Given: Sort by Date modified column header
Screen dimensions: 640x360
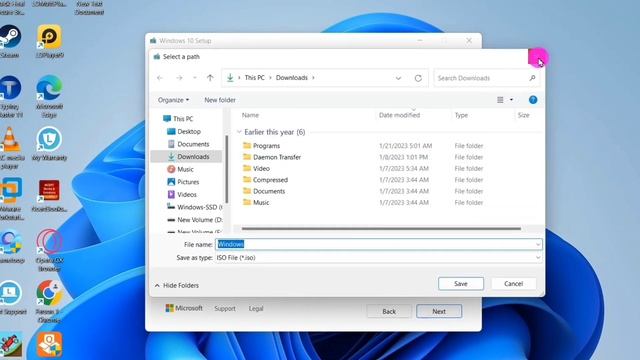Looking at the screenshot, I should [399, 115].
